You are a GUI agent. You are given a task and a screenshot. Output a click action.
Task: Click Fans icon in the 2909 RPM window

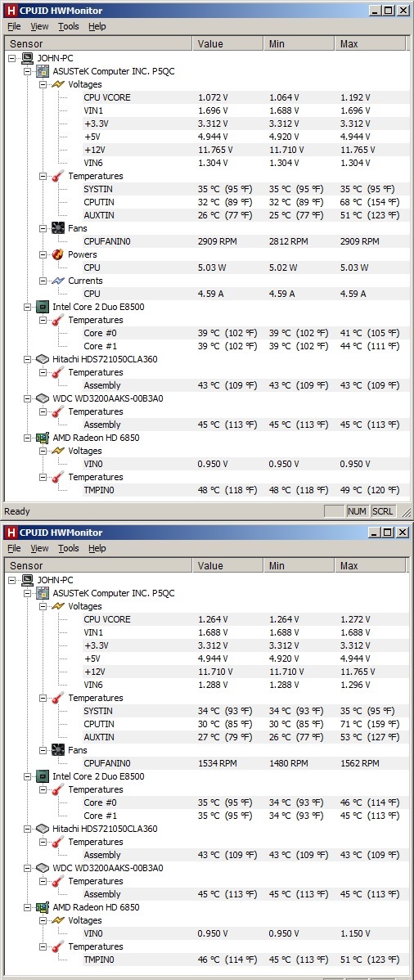tap(58, 228)
